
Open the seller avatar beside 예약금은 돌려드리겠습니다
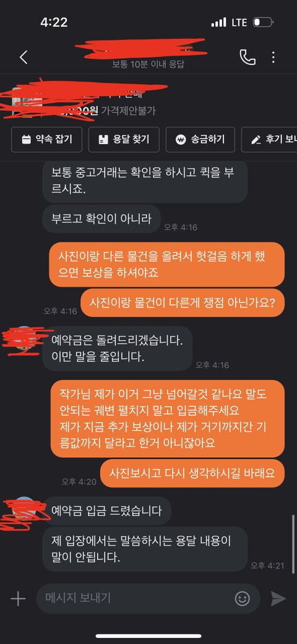pyautogui.click(x=25, y=339)
